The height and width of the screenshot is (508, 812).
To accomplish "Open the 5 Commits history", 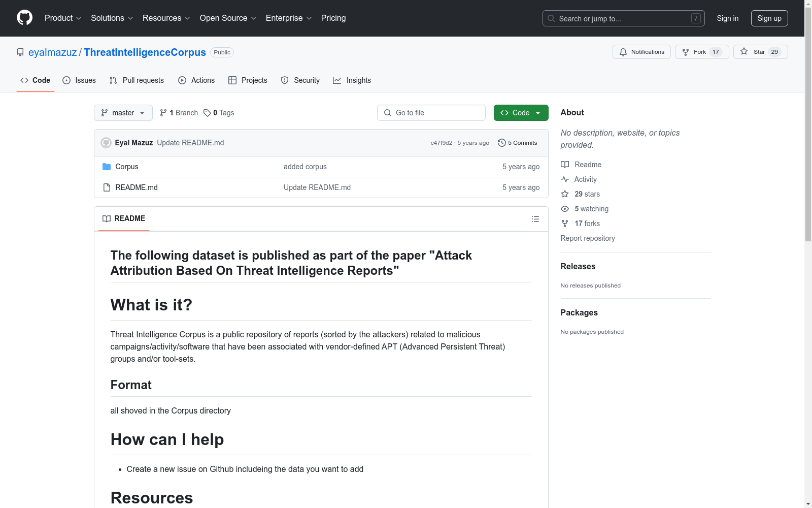I will pyautogui.click(x=518, y=143).
